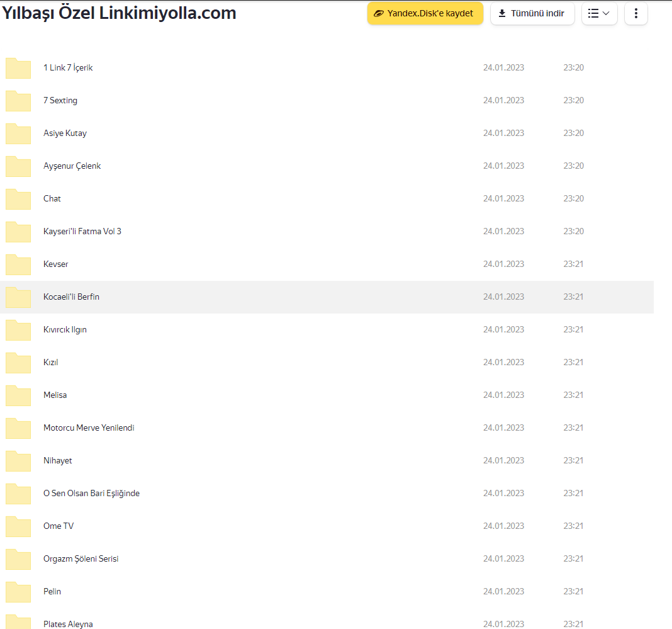Screen dimensions: 672x629
Task: Select the Motorcu Merve Yenilendi folder name
Action: coord(89,428)
